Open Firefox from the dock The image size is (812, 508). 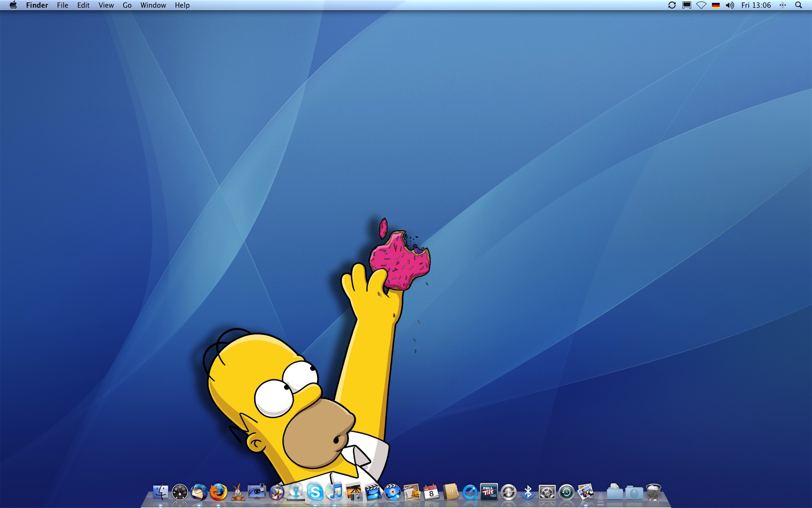click(x=218, y=493)
